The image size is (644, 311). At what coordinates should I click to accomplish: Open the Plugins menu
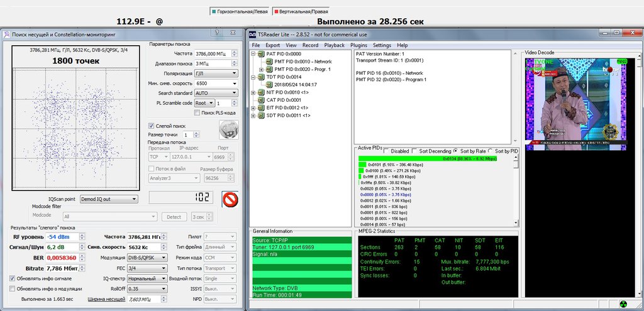point(358,45)
